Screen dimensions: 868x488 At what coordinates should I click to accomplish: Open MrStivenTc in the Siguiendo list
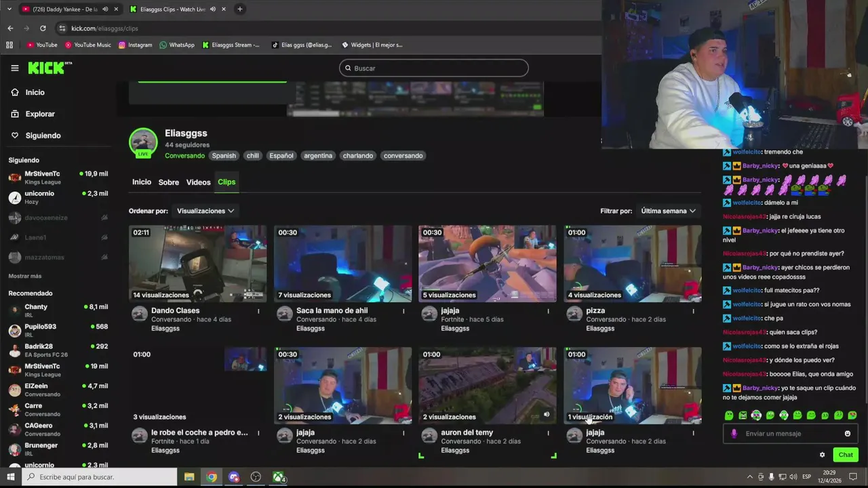coord(58,178)
